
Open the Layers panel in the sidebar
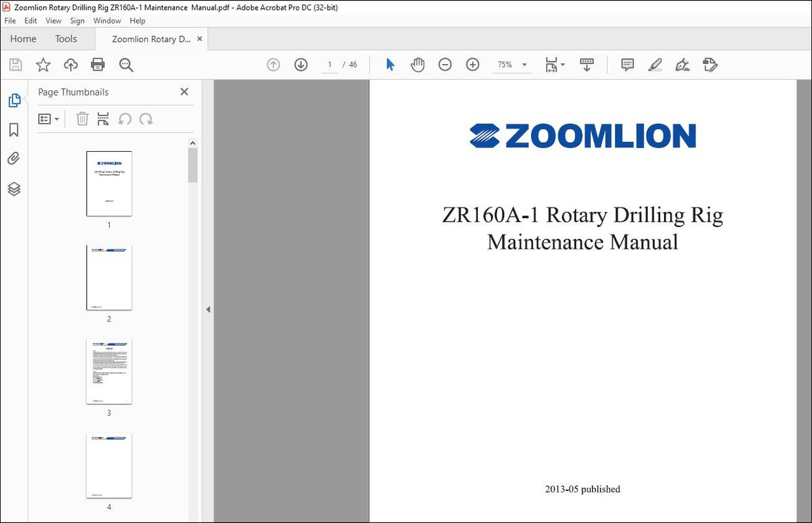[x=14, y=189]
